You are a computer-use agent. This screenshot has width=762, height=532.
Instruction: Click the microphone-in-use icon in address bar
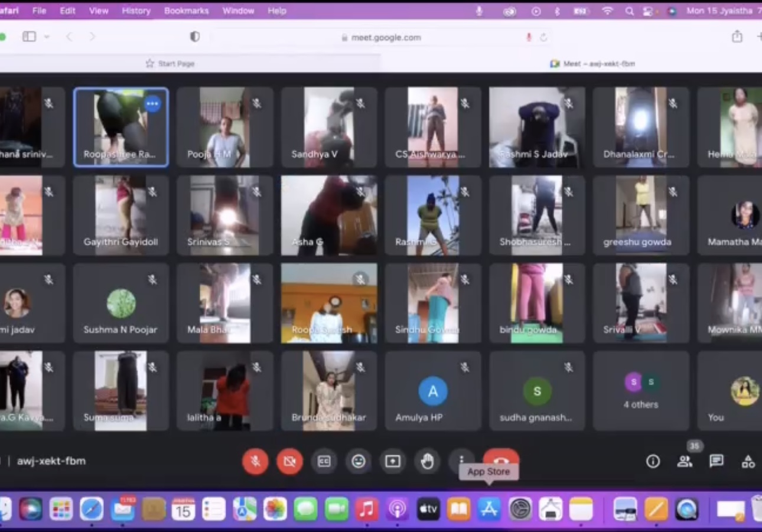point(529,37)
